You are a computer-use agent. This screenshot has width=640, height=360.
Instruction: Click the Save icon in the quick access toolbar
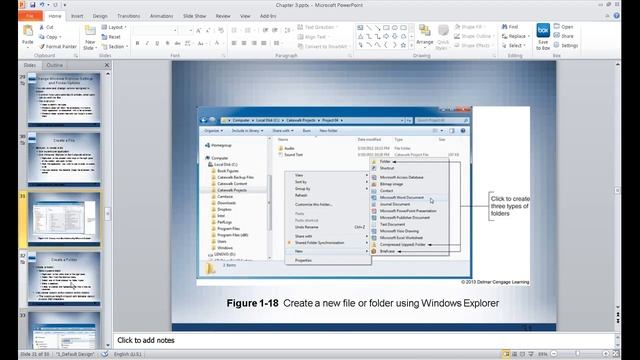(32, 5)
